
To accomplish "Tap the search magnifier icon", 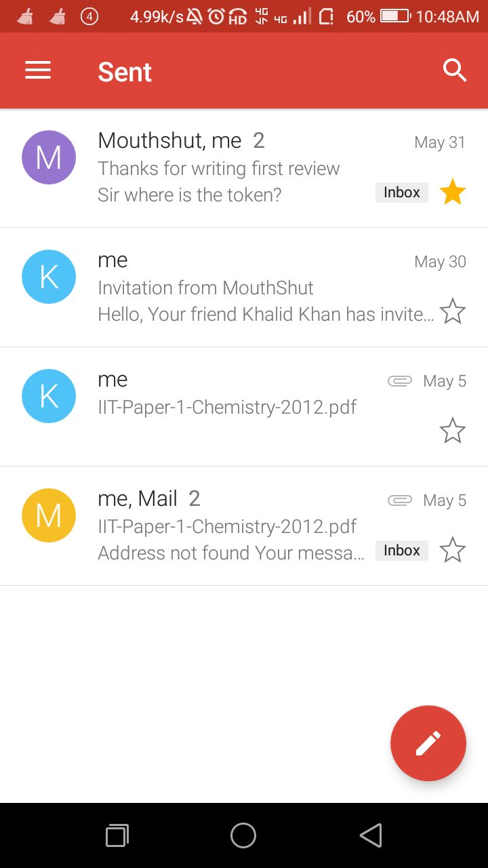I will [x=454, y=71].
